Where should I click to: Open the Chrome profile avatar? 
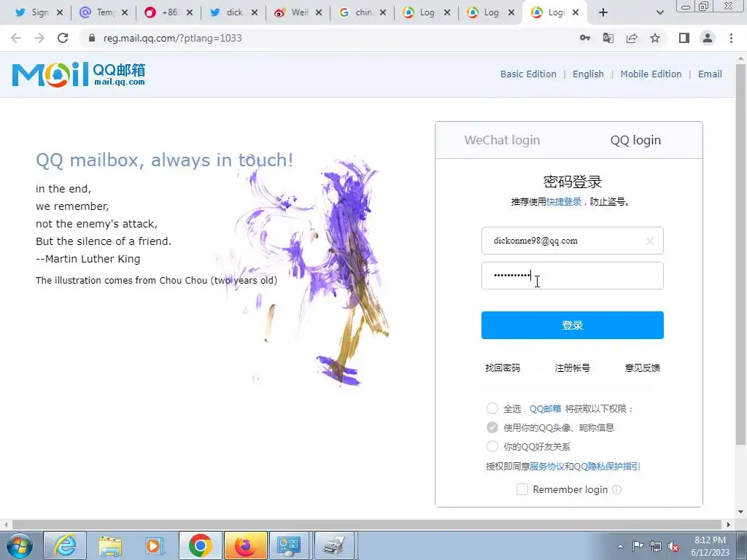pos(708,38)
